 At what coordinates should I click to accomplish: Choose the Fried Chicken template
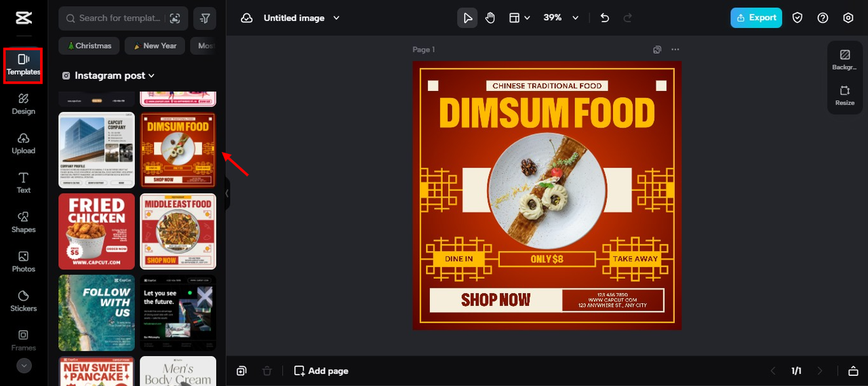96,231
